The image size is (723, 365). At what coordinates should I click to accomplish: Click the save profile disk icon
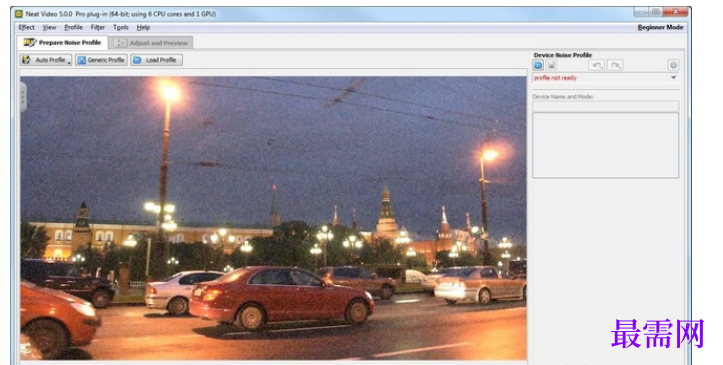pos(551,65)
